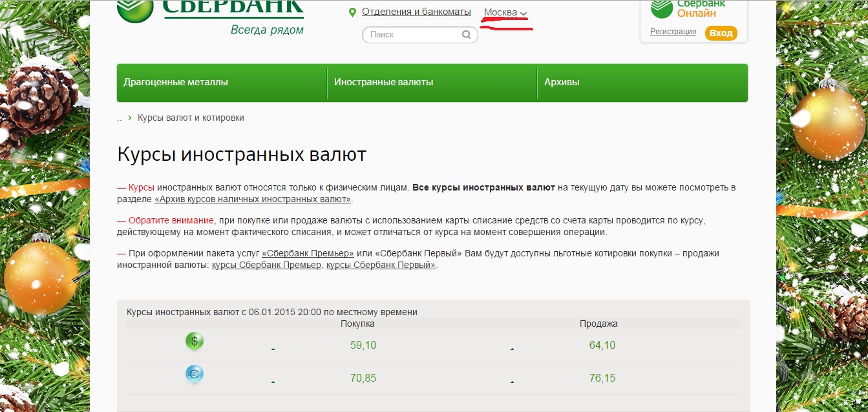Click the rates date line 06.01.2015 20:00
The width and height of the screenshot is (868, 412).
(x=272, y=312)
